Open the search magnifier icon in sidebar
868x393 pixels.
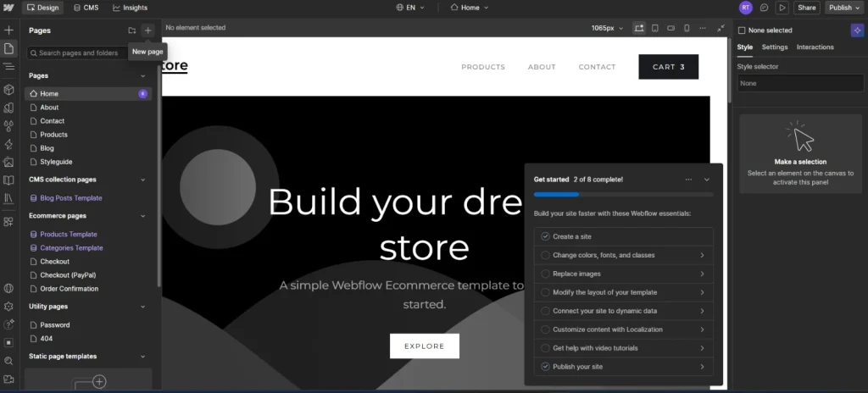(x=8, y=361)
